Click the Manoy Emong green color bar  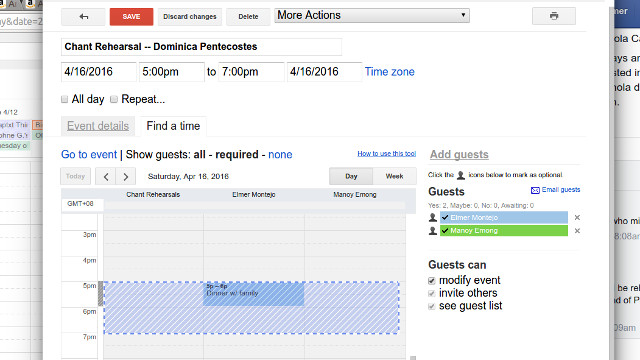504,231
